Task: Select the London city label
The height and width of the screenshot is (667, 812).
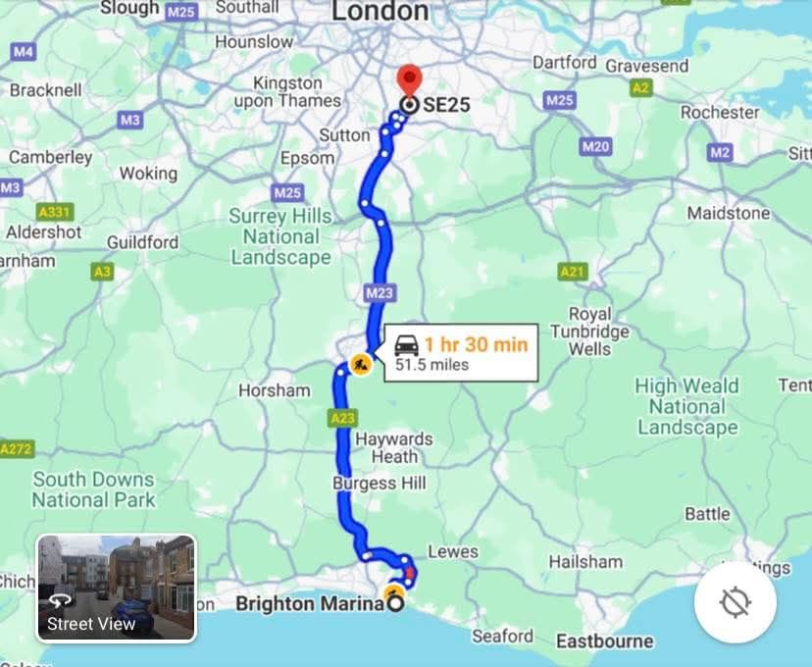Action: pos(381,11)
